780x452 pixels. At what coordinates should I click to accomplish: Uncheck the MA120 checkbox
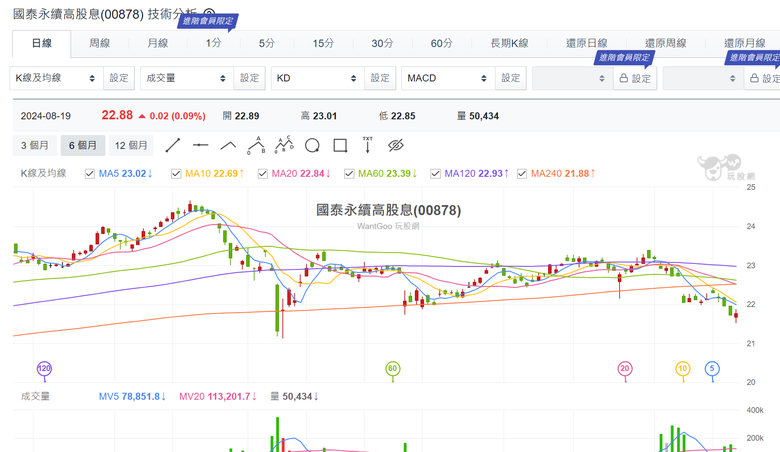[435, 174]
